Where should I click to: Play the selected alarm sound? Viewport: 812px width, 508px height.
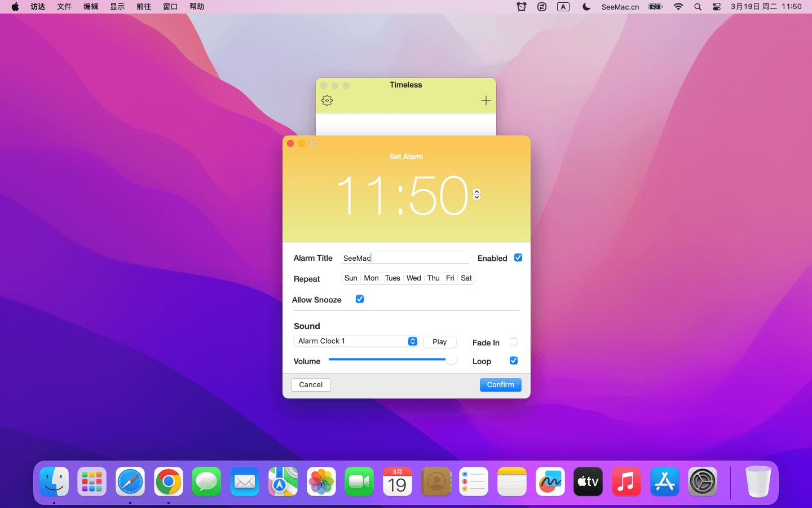(x=439, y=342)
